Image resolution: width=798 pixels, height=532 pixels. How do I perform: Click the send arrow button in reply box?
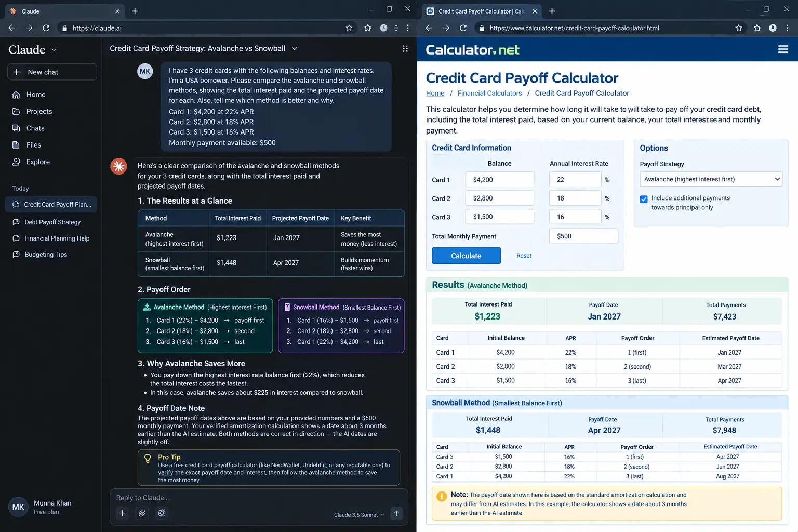pyautogui.click(x=396, y=513)
